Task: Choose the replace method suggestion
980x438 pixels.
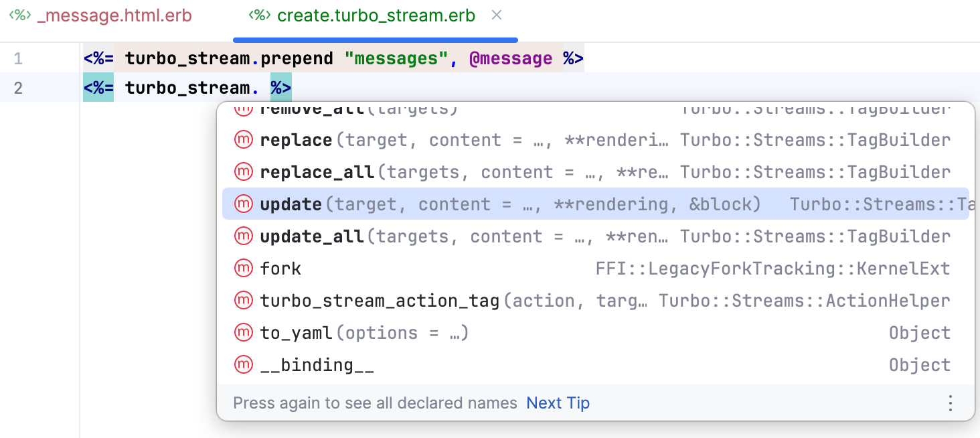Action: [x=596, y=140]
